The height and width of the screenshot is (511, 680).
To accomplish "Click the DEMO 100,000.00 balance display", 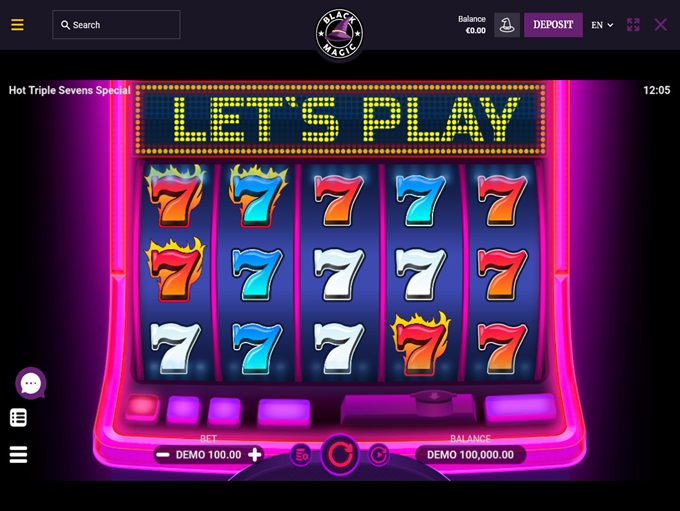I will coord(471,455).
